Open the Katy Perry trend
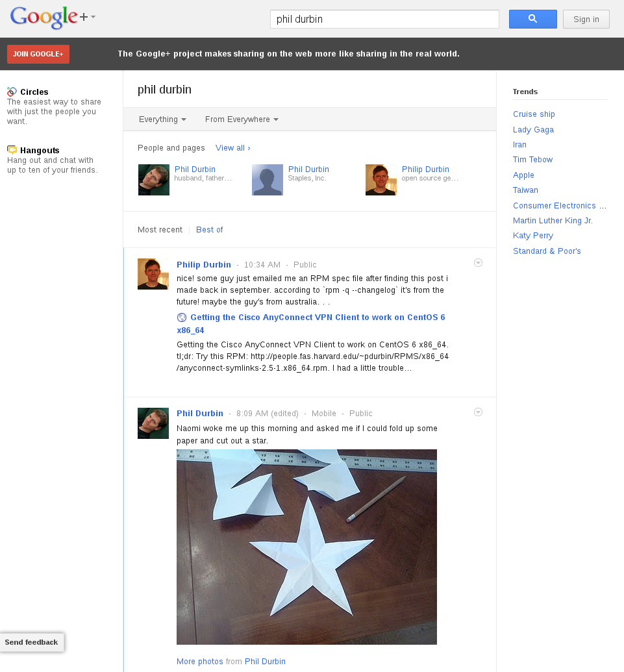The image size is (624, 672). coord(533,235)
